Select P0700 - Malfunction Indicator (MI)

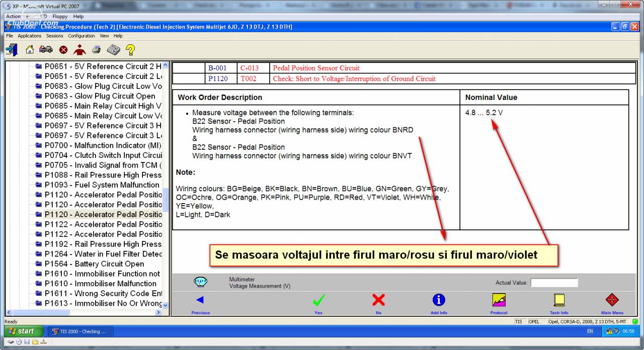(x=103, y=145)
